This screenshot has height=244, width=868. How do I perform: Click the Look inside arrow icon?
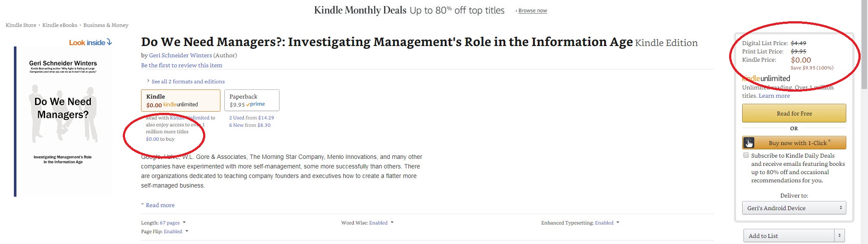(x=109, y=42)
